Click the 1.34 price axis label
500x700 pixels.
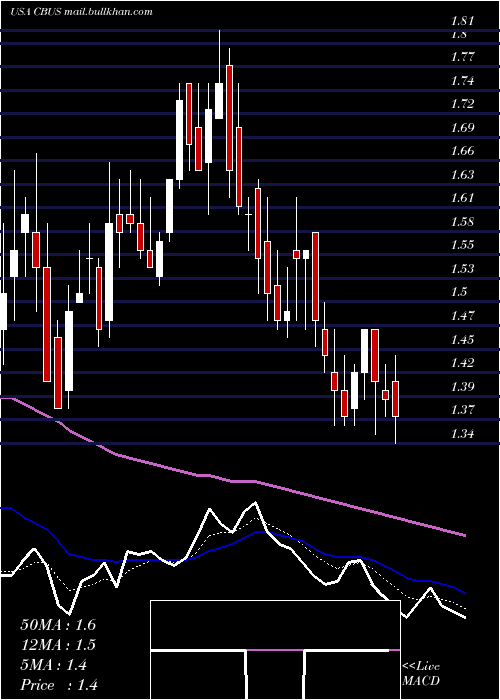pyautogui.click(x=462, y=433)
